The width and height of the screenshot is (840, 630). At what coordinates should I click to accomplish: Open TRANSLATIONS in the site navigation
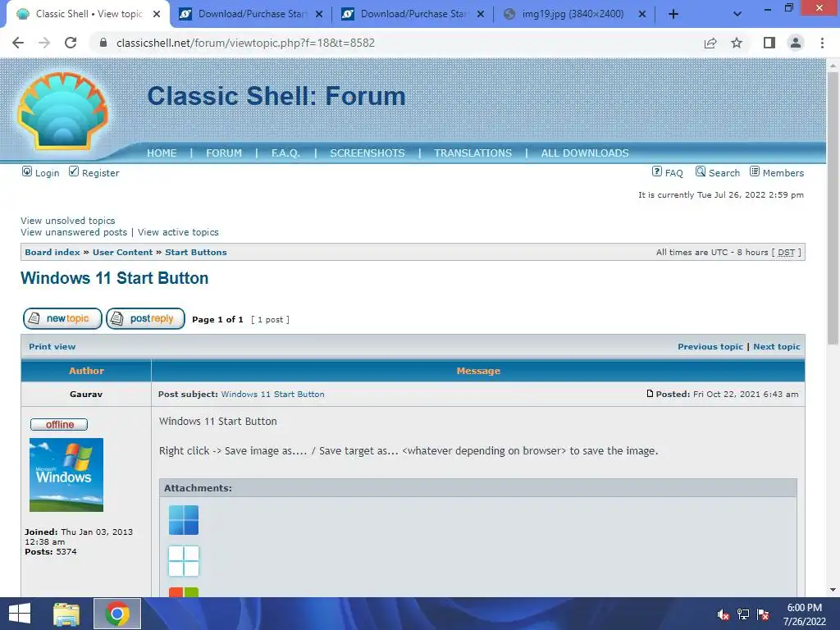[x=473, y=153]
